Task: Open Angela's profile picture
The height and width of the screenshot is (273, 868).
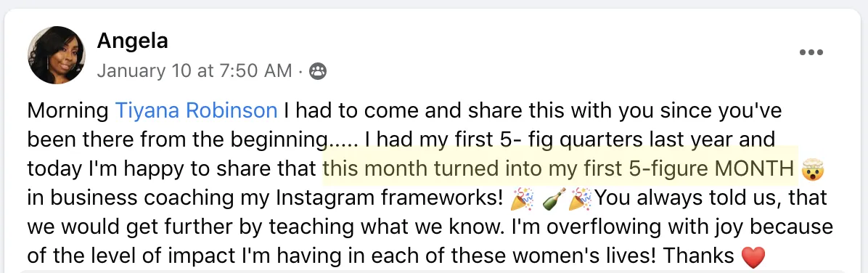Action: tap(57, 55)
